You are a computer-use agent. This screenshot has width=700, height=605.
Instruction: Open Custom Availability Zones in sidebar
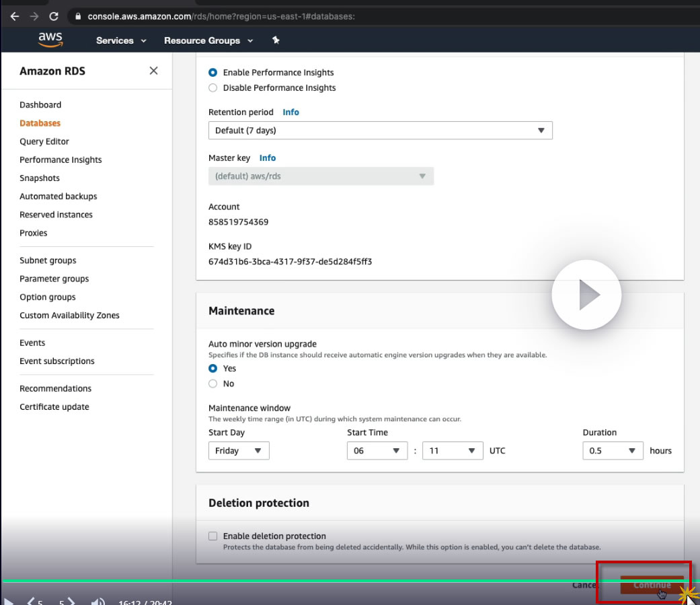click(x=69, y=315)
